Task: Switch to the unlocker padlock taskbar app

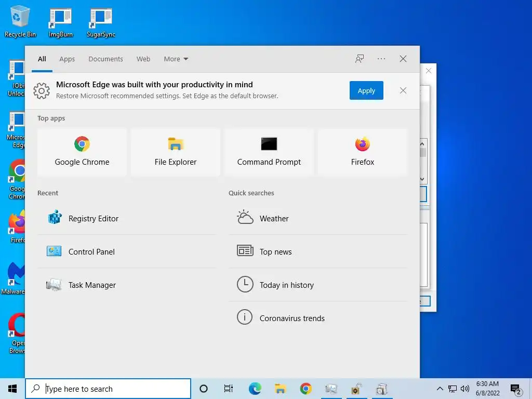Action: click(356, 389)
